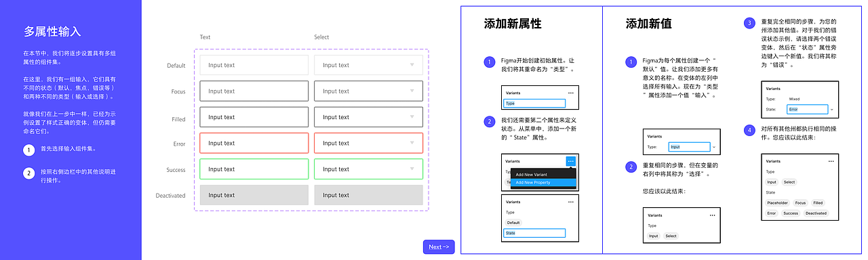
Task: Click the Text column header
Action: point(205,37)
